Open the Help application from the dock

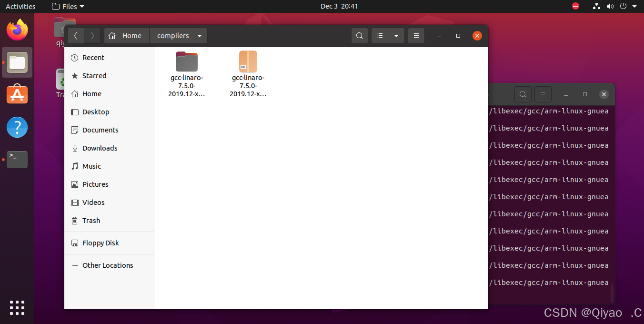click(17, 127)
